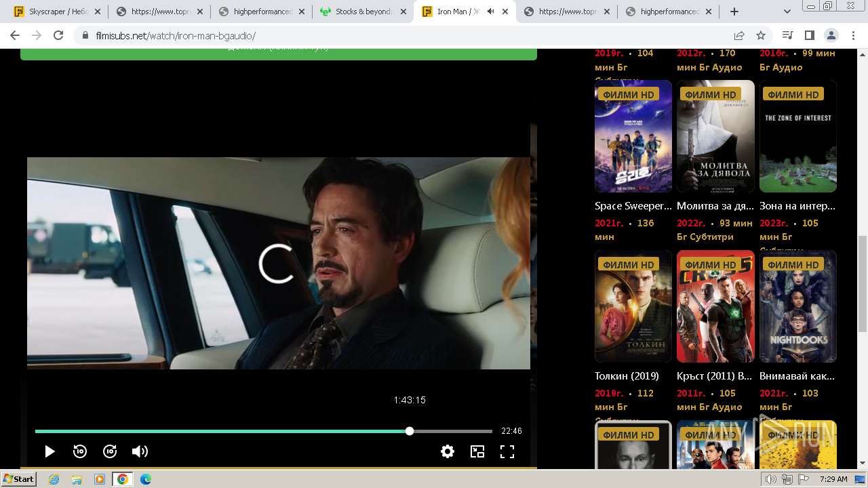Click Молитва за дя... title link
This screenshot has height=488, width=868.
[715, 206]
